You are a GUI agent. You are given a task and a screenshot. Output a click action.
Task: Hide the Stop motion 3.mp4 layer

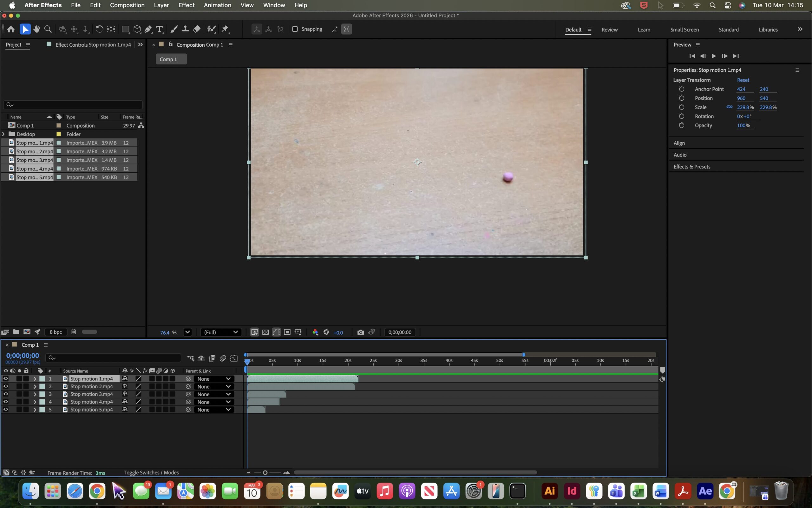tap(6, 394)
